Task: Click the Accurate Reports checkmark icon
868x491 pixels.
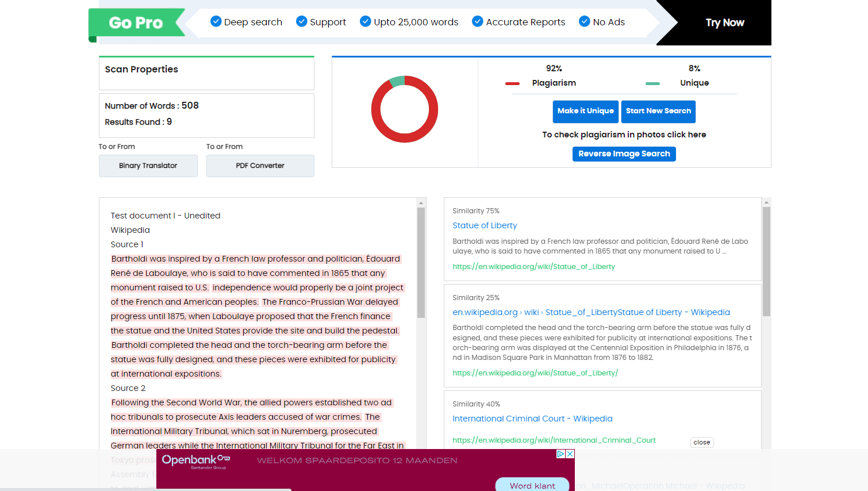Action: (x=478, y=21)
